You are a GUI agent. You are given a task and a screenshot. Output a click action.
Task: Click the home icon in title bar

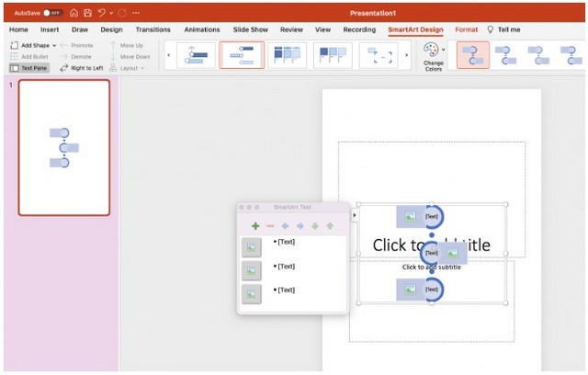coord(73,14)
